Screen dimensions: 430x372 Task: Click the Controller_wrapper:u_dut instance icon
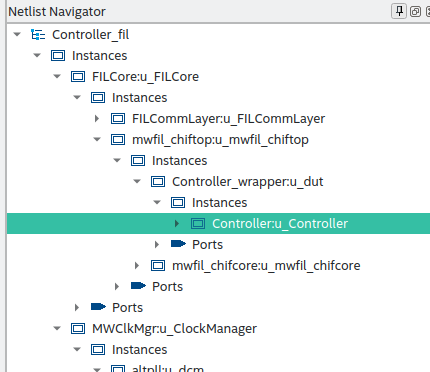[x=158, y=182]
